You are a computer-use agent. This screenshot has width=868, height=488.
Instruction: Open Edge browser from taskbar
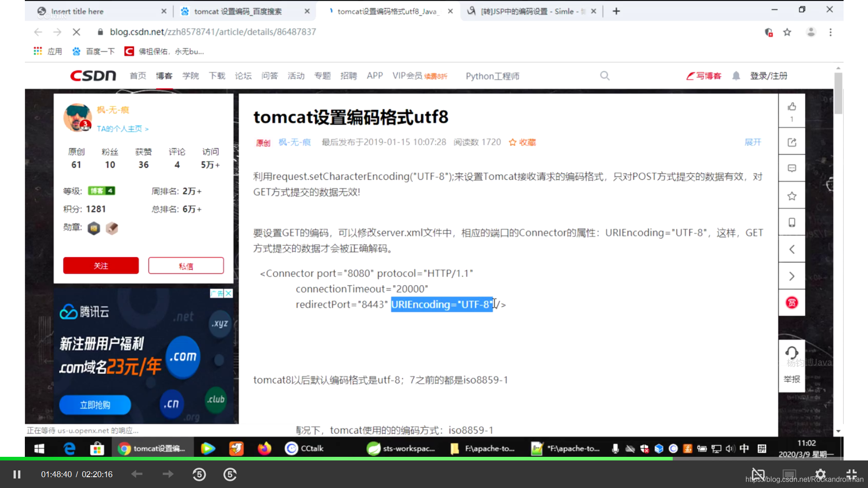tap(69, 449)
